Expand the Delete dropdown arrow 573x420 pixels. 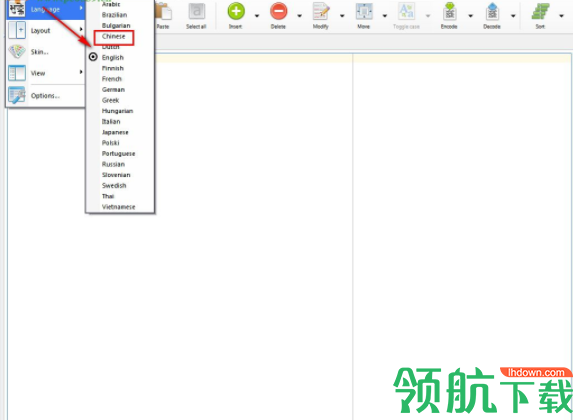tap(300, 16)
